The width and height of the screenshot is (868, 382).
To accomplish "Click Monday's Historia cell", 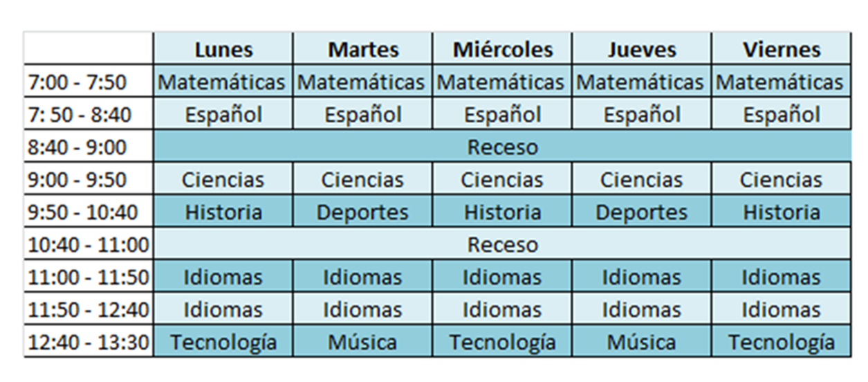I will coord(223,212).
